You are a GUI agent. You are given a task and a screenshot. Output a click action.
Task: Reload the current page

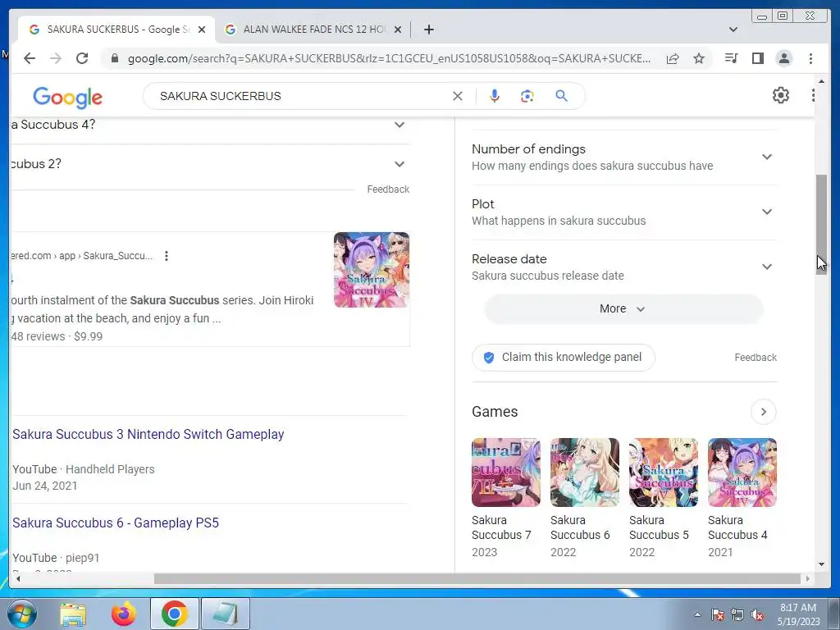coord(82,58)
